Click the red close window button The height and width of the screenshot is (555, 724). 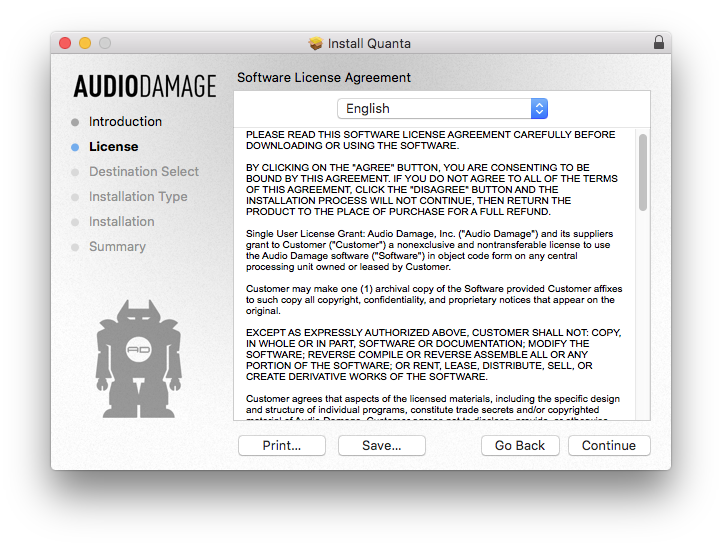point(65,43)
